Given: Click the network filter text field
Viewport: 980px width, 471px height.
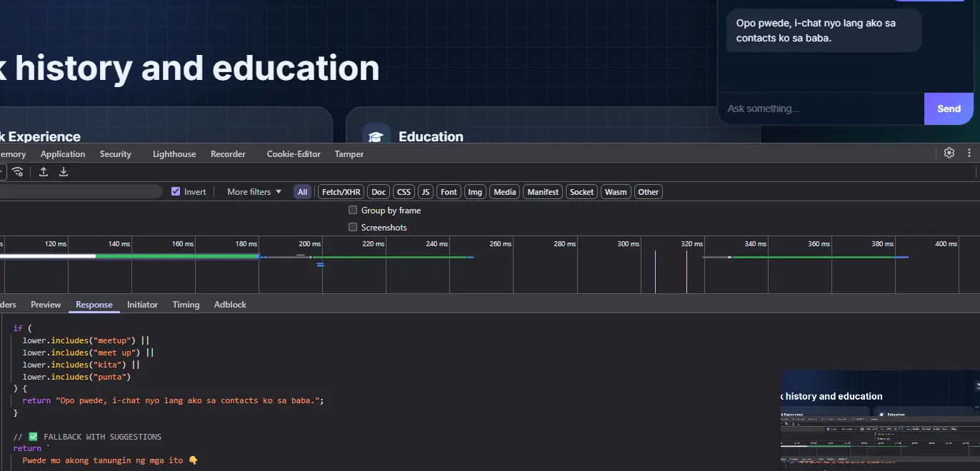Looking at the screenshot, I should tap(81, 191).
